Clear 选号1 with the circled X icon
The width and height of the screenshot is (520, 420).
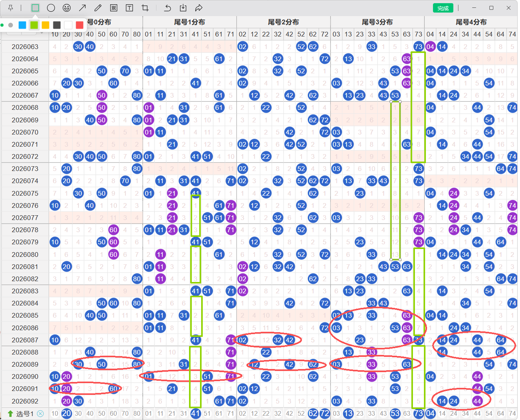[40, 414]
